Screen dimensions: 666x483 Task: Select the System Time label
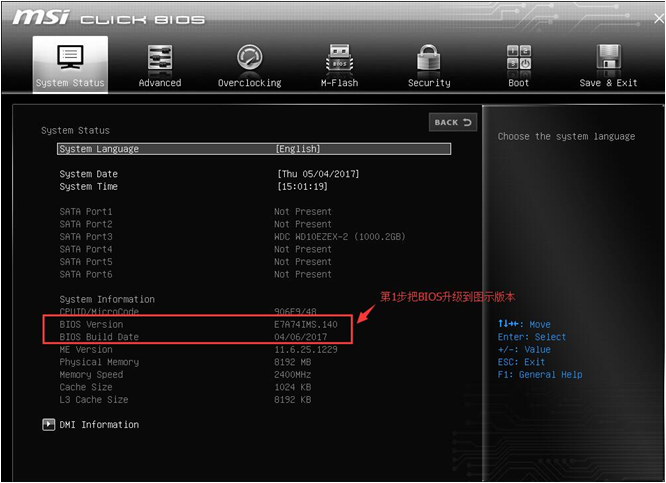pos(88,186)
